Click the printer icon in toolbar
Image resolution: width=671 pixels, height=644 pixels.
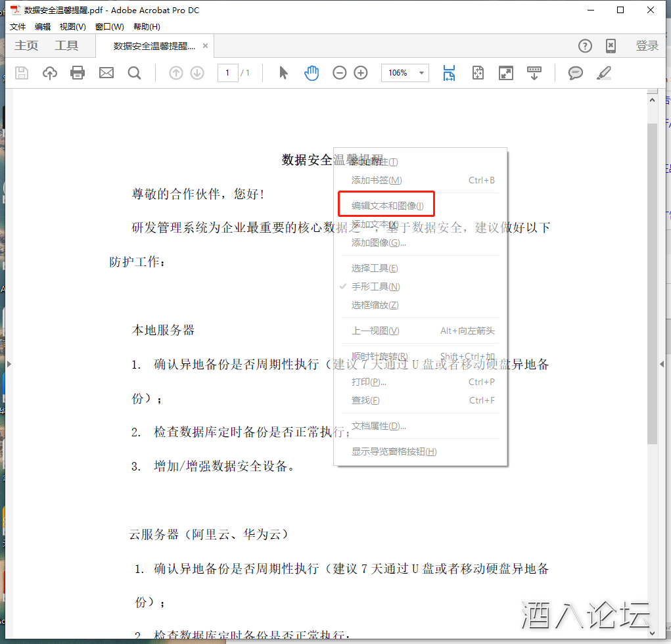coord(78,73)
